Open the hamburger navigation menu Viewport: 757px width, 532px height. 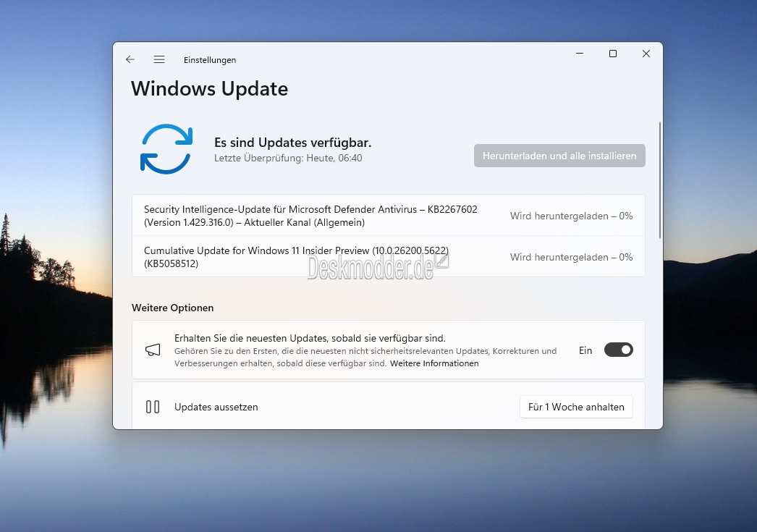point(159,59)
